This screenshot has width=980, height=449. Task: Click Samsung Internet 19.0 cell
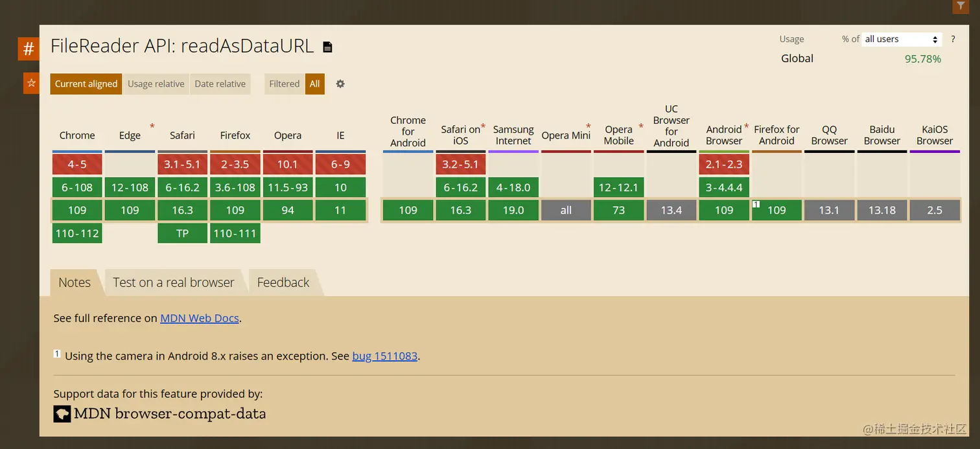[513, 210]
